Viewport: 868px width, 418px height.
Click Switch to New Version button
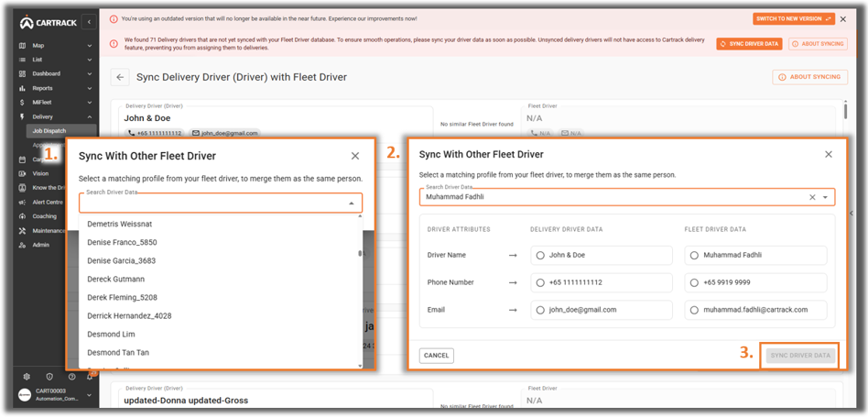point(794,19)
